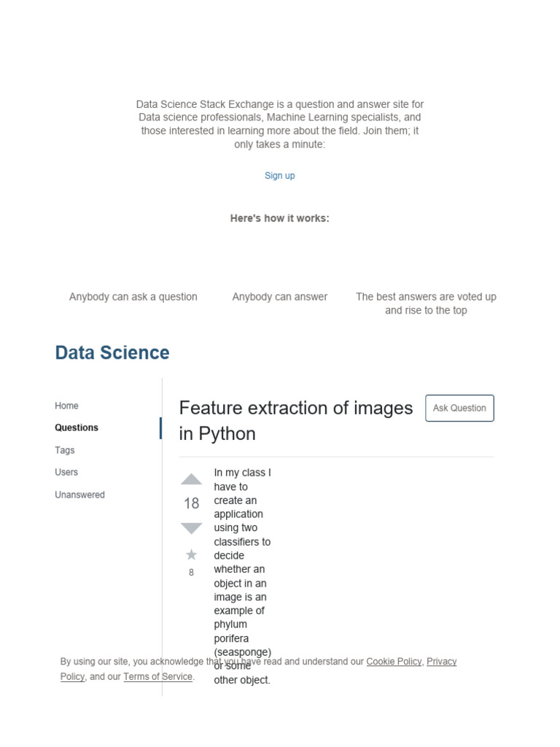Navigate to the Users page
This screenshot has width=560, height=747.
[66, 473]
